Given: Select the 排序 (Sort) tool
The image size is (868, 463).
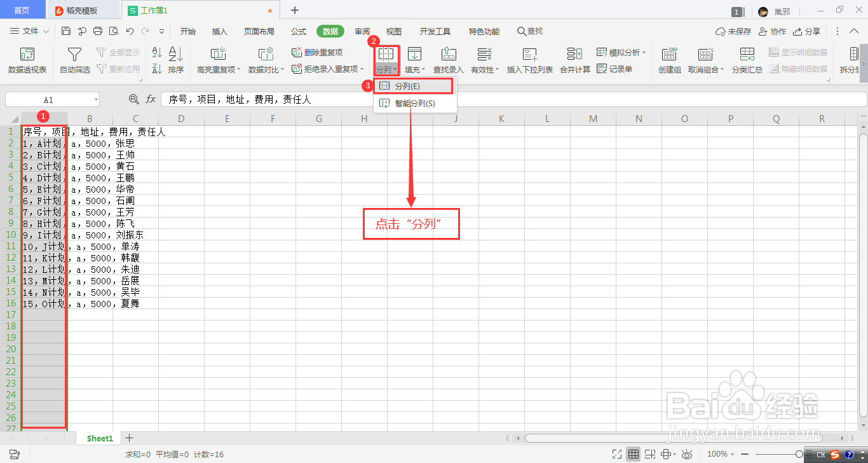Looking at the screenshot, I should tap(176, 60).
